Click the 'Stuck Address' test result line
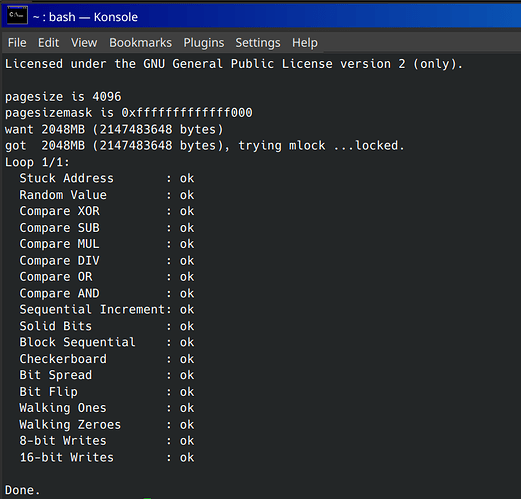Image resolution: width=521 pixels, height=499 pixels. coord(107,178)
